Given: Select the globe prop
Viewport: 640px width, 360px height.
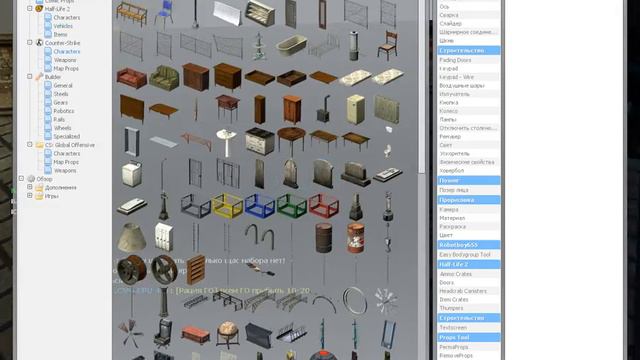Looking at the screenshot, I should click(x=228, y=334).
